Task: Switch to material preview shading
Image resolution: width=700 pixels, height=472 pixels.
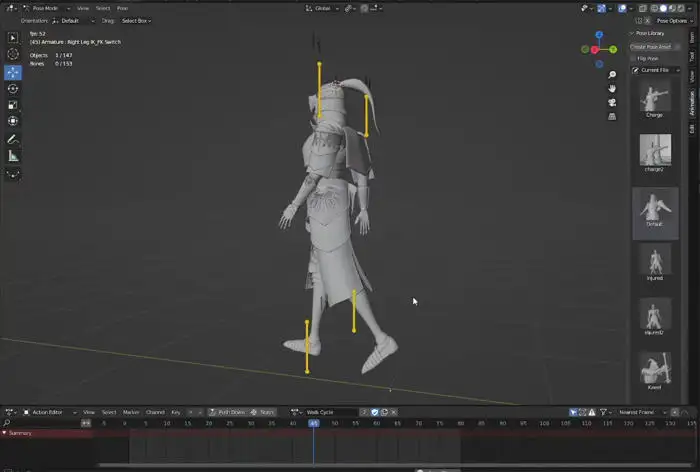Action: click(x=672, y=8)
